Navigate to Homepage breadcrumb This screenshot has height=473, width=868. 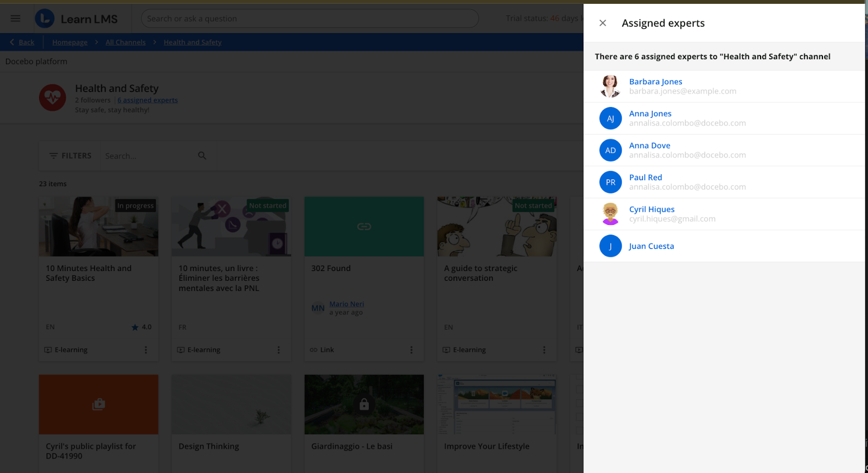pyautogui.click(x=69, y=42)
